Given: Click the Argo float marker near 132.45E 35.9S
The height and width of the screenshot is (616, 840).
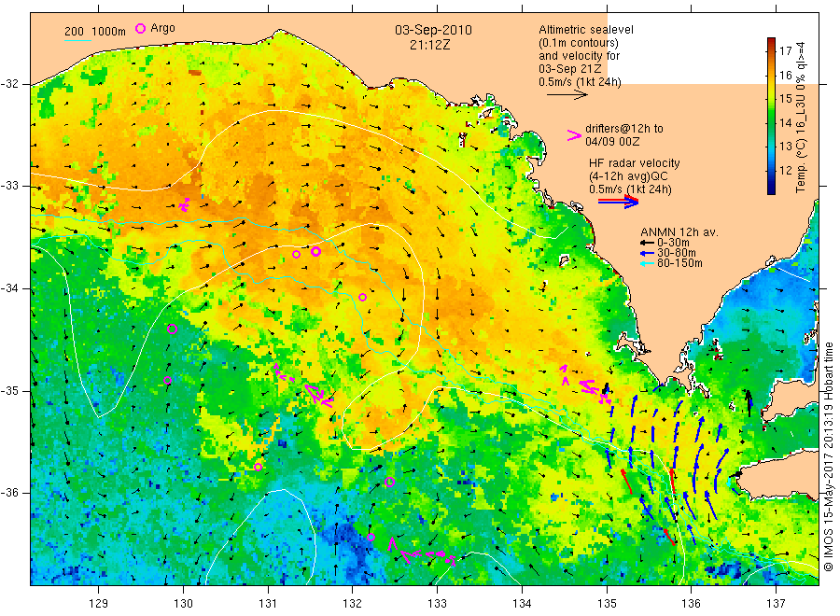Looking at the screenshot, I should point(390,482).
